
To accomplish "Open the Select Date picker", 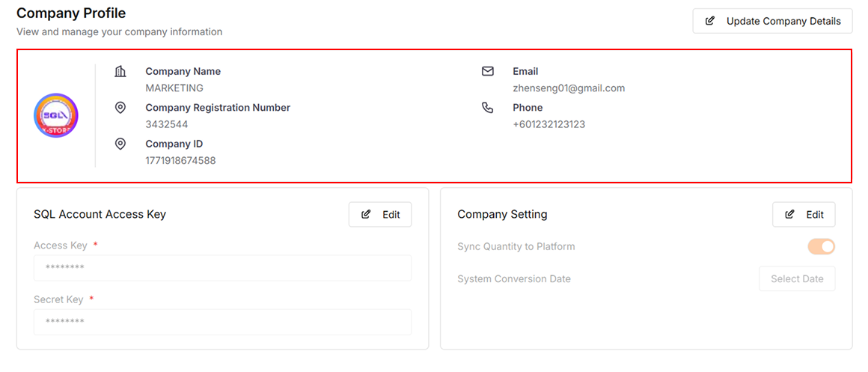I will click(797, 279).
